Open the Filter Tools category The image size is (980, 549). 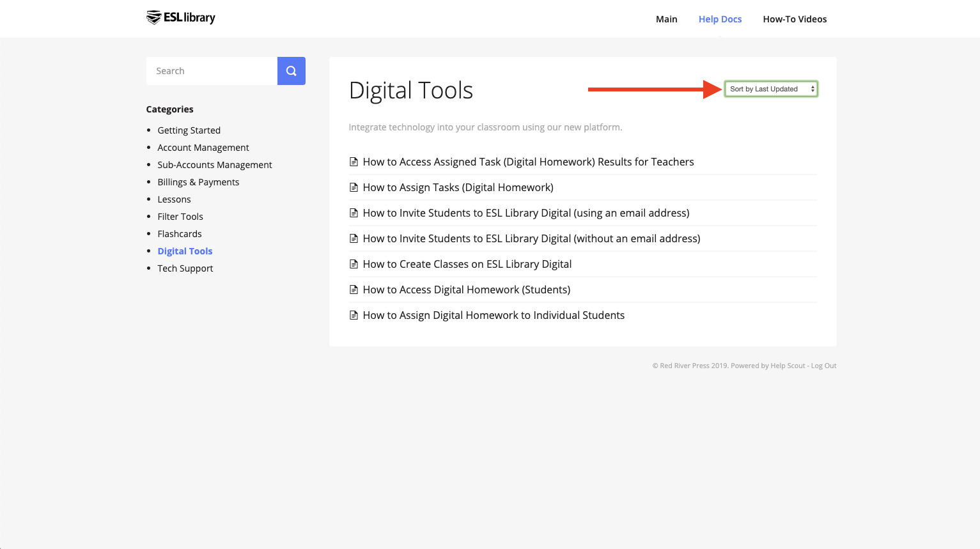click(180, 217)
